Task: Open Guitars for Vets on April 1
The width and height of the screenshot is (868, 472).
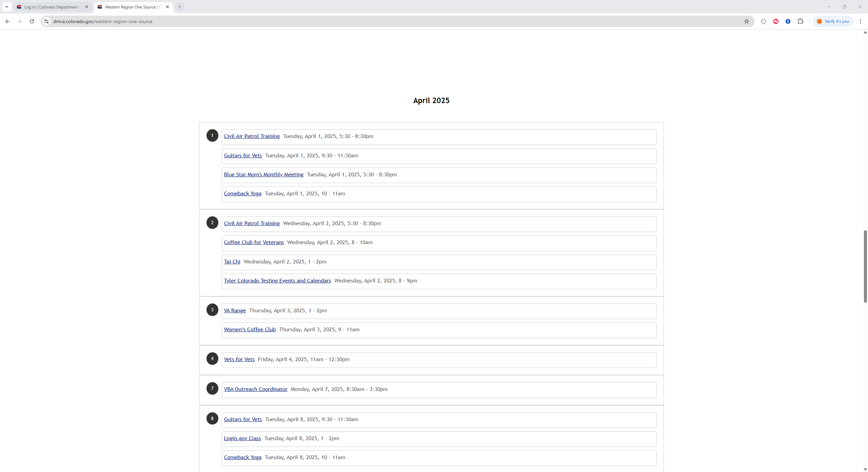Action: (243, 156)
